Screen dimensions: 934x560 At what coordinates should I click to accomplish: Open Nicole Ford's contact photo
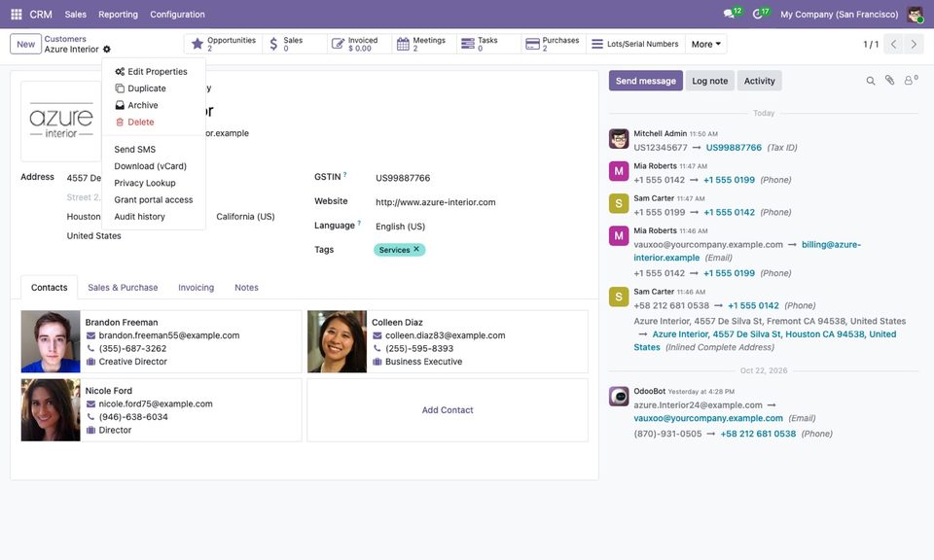[x=51, y=410]
